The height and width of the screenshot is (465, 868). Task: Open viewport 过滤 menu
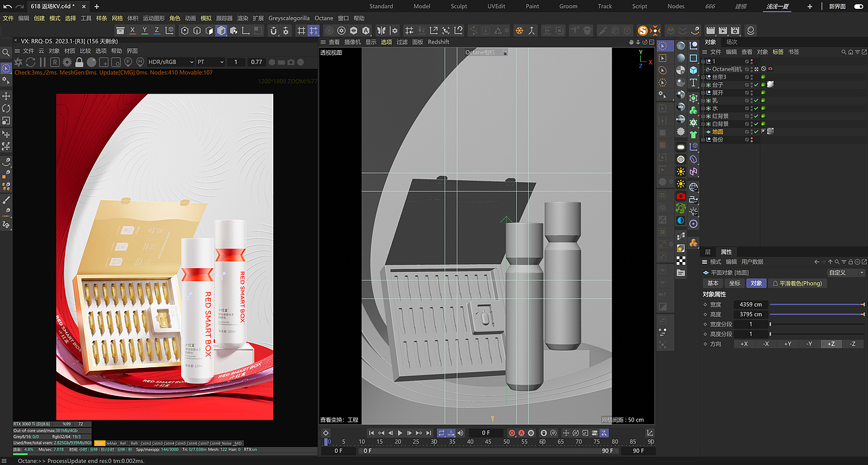[402, 42]
